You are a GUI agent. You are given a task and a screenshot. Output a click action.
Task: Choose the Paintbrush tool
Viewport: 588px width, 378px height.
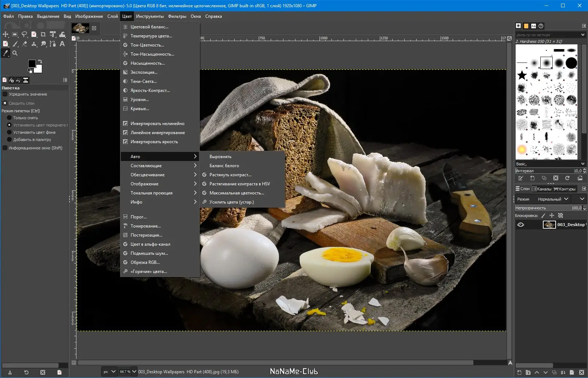[x=15, y=44]
